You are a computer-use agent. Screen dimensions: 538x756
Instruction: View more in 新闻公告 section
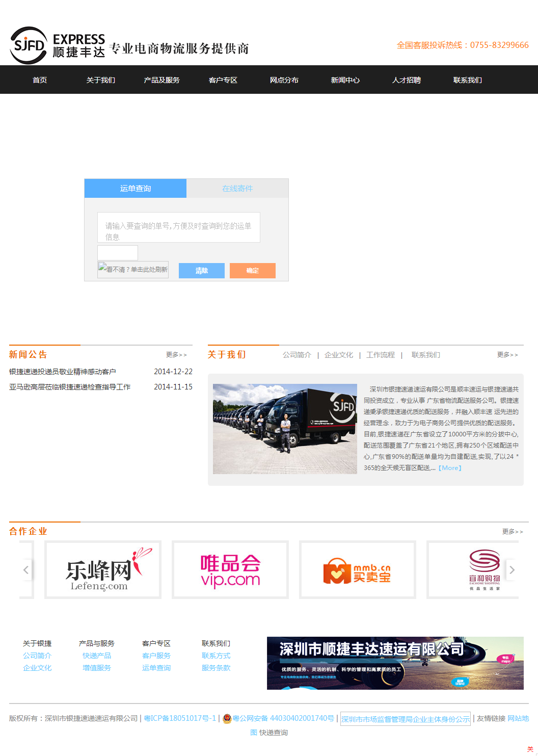pyautogui.click(x=176, y=355)
